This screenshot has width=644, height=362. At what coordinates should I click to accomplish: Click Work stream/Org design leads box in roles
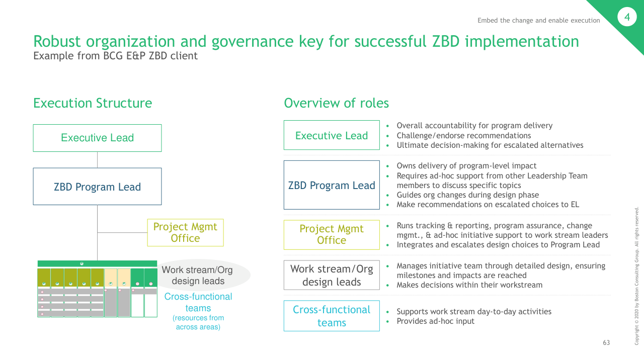(x=332, y=275)
